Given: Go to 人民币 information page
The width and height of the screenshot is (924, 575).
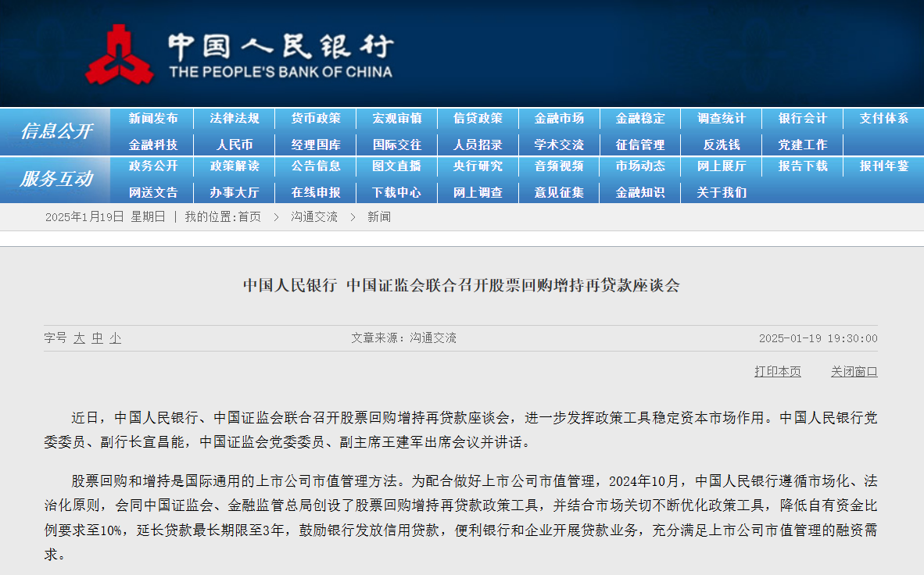Looking at the screenshot, I should tap(234, 144).
